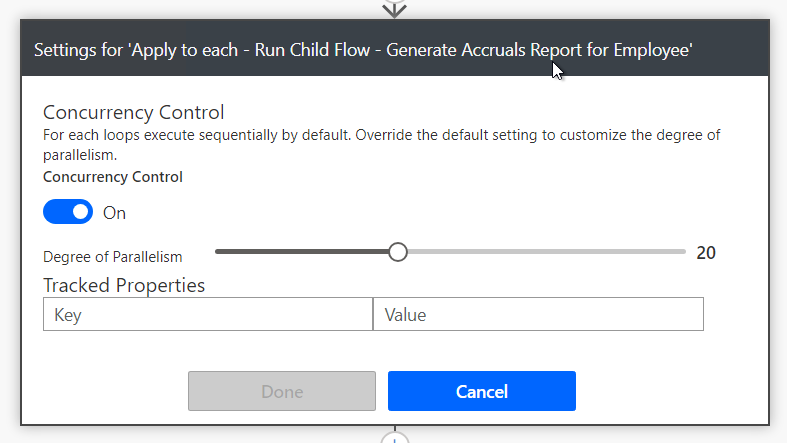Click the insert-step plus icon below the dialog
This screenshot has height=443, width=787.
click(395, 438)
